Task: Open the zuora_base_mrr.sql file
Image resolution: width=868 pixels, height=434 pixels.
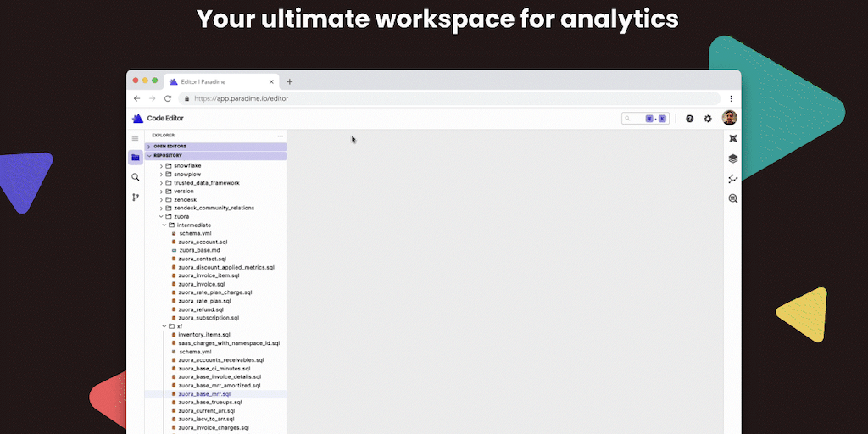Action: coord(203,394)
